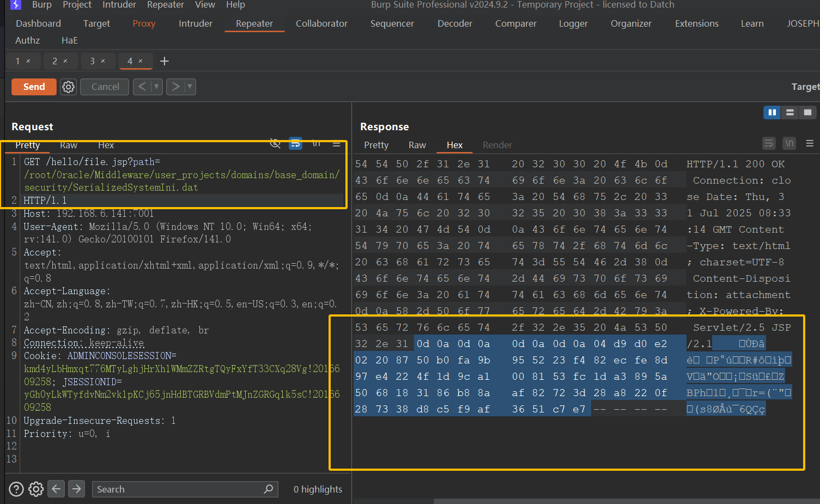Open Response viewer hamburger menu

[810, 143]
